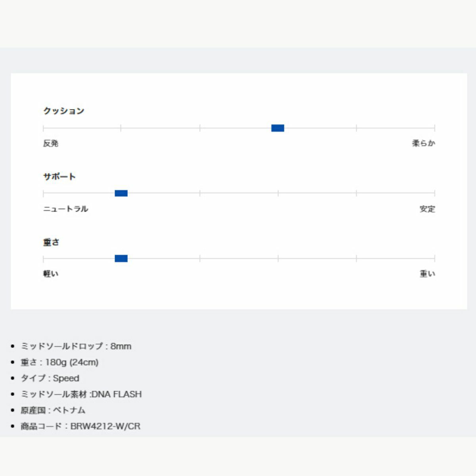
Task: Click the 重い label
Action: click(x=427, y=274)
